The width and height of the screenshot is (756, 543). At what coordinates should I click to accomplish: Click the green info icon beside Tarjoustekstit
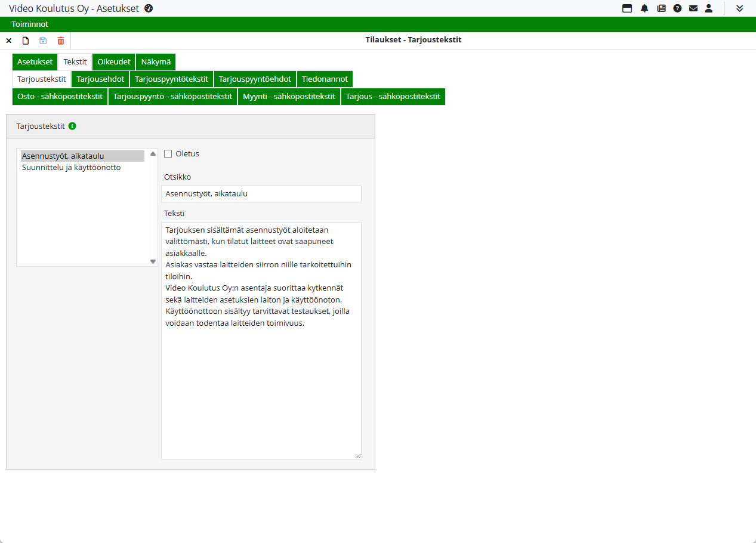[x=72, y=126]
